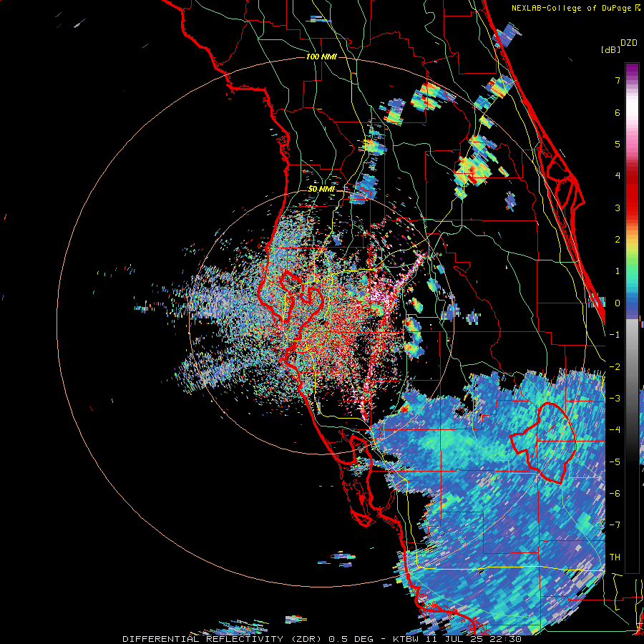
Task: Click the 4 value on the color scale
Action: (618, 176)
